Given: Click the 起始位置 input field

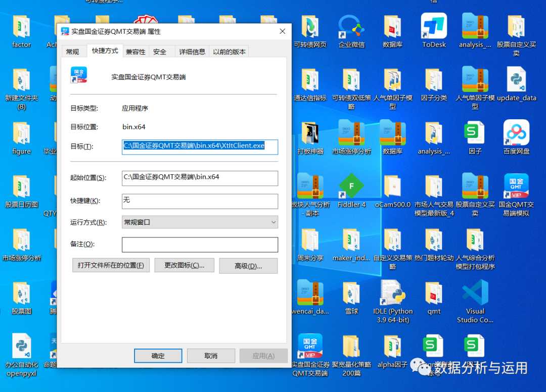Looking at the screenshot, I should pyautogui.click(x=200, y=178).
